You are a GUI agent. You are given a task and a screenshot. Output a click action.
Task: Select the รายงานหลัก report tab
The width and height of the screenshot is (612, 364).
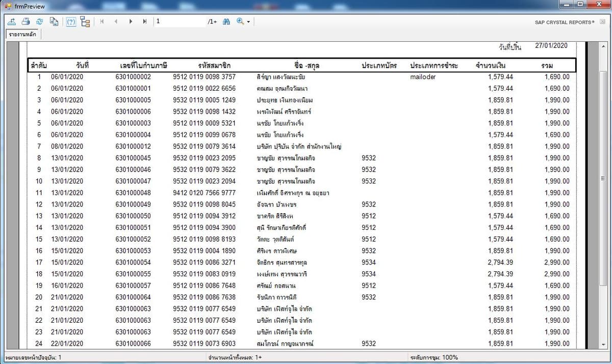[23, 35]
